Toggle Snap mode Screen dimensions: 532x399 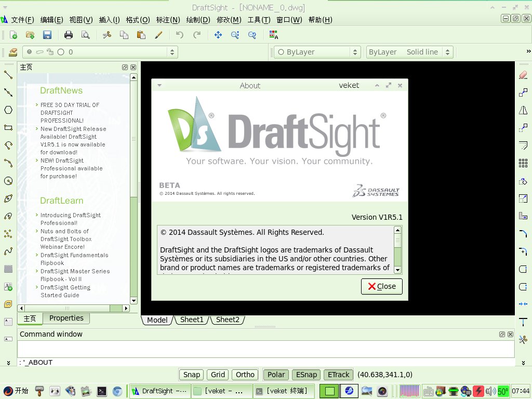(191, 375)
